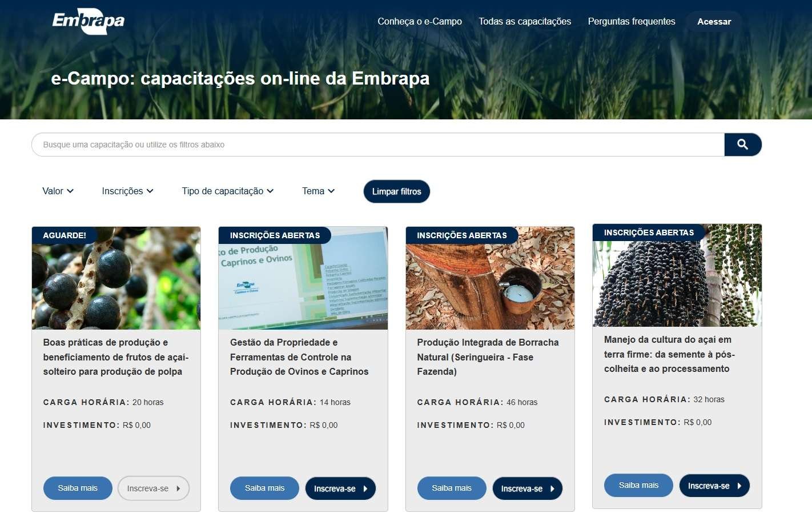This screenshot has height=513, width=812.
Task: Expand the Tipo de capacitação dropdown
Action: click(x=228, y=191)
